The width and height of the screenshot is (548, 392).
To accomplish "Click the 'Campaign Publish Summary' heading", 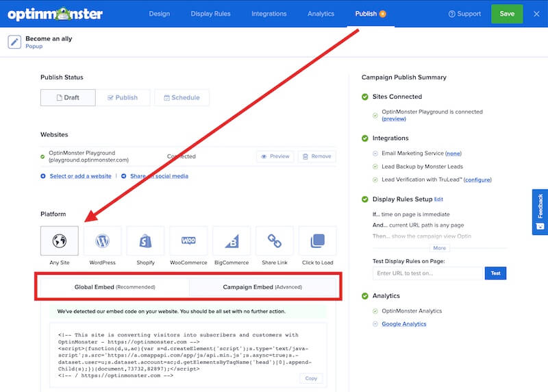I will (403, 77).
